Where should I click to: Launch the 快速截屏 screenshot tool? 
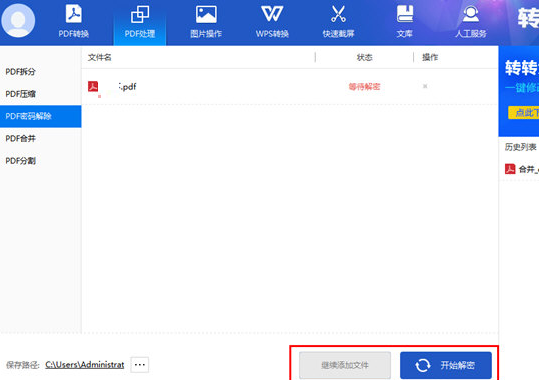(x=338, y=21)
